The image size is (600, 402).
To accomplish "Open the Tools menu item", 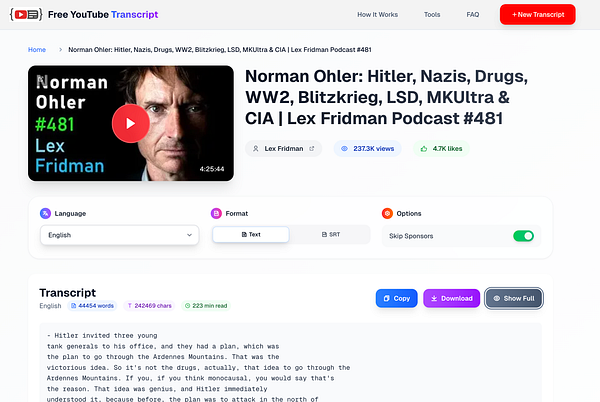I will (x=432, y=15).
